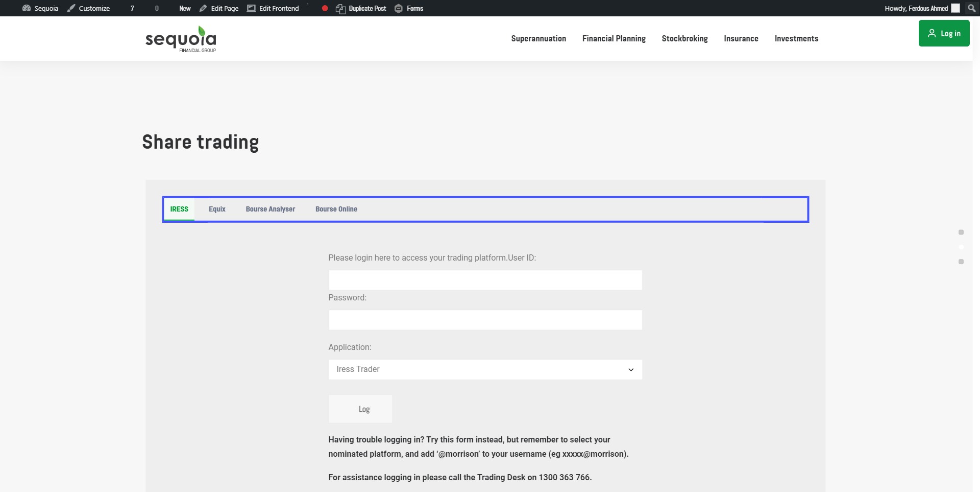Click the green Log in button
This screenshot has width=980, height=492.
(x=944, y=33)
